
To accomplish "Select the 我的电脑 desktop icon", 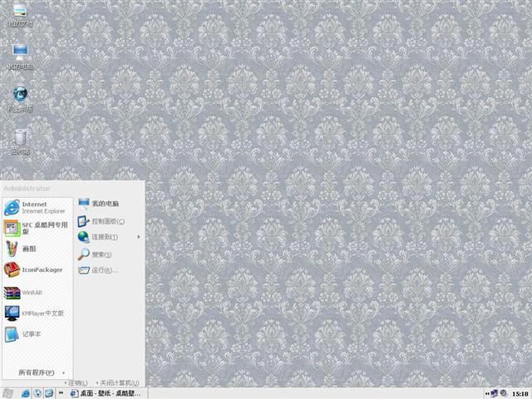I will (x=20, y=57).
